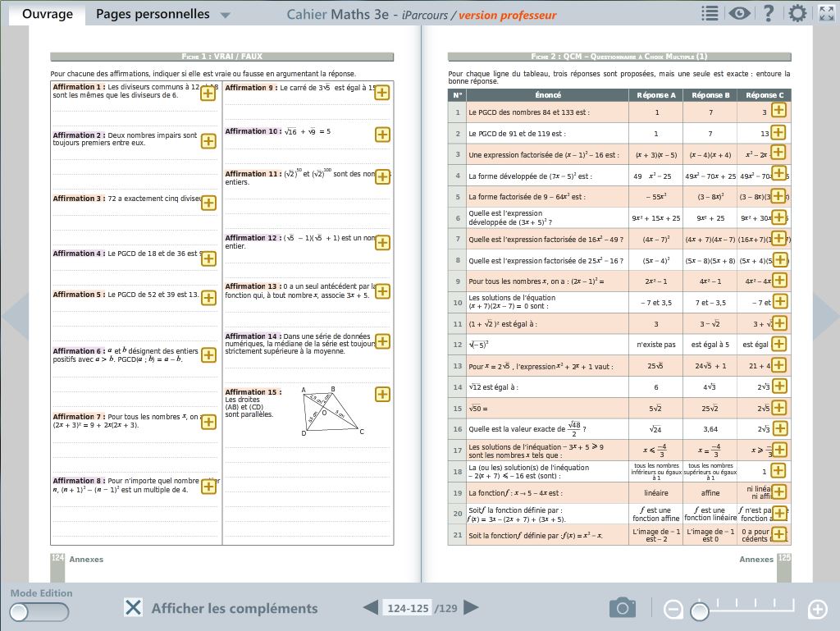Open plus icon on QCM row 14

[779, 386]
